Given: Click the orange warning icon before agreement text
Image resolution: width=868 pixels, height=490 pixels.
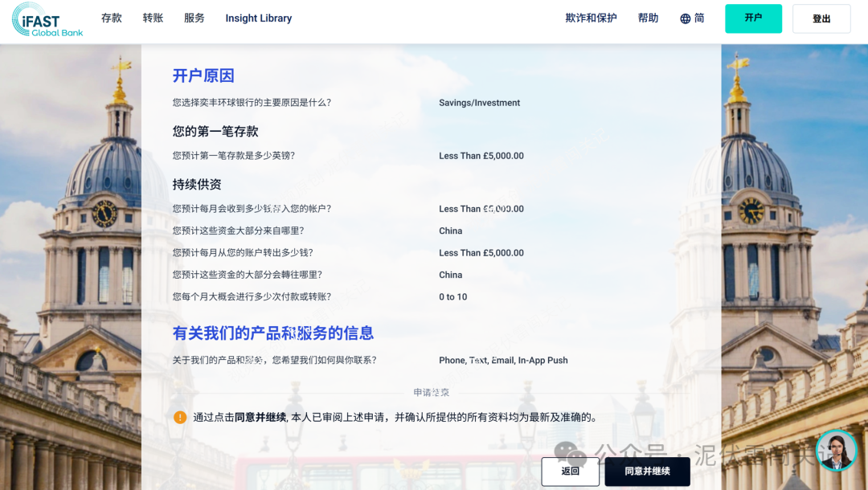Looking at the screenshot, I should pos(181,417).
